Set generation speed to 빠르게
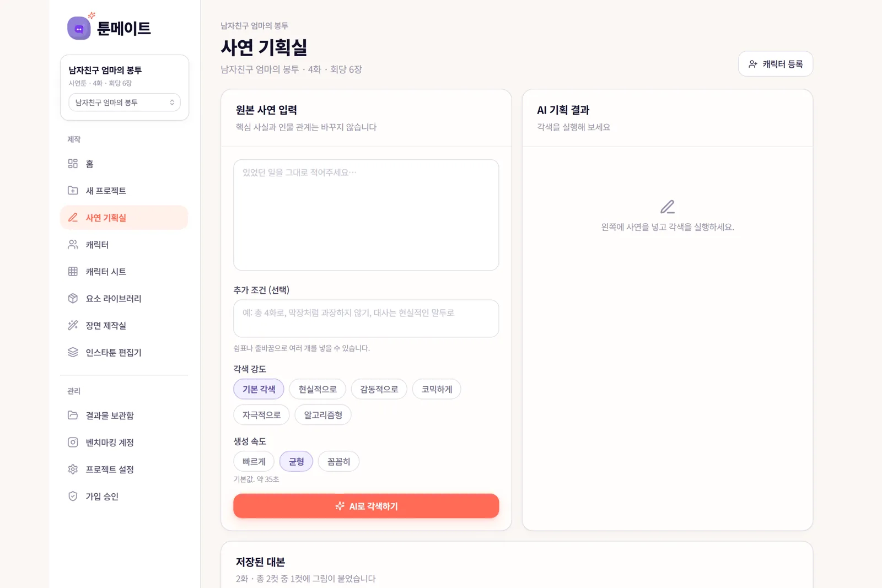Viewport: 882px width, 588px height. (254, 461)
